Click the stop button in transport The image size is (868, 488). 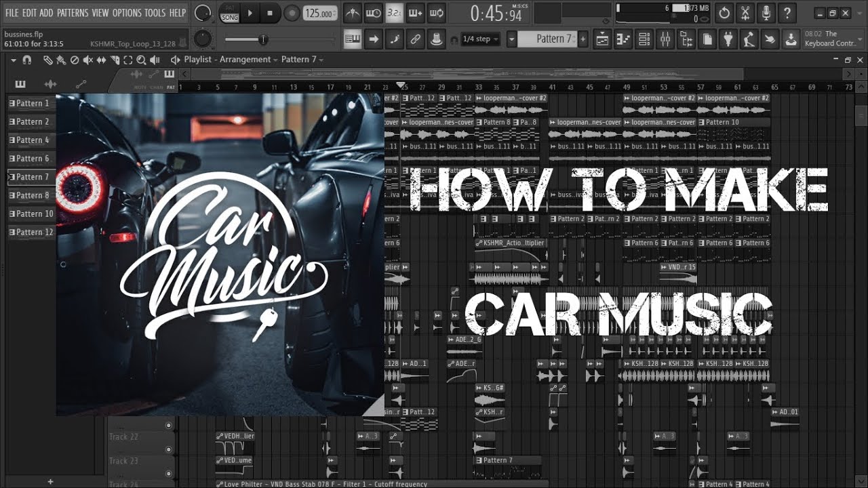click(x=270, y=13)
